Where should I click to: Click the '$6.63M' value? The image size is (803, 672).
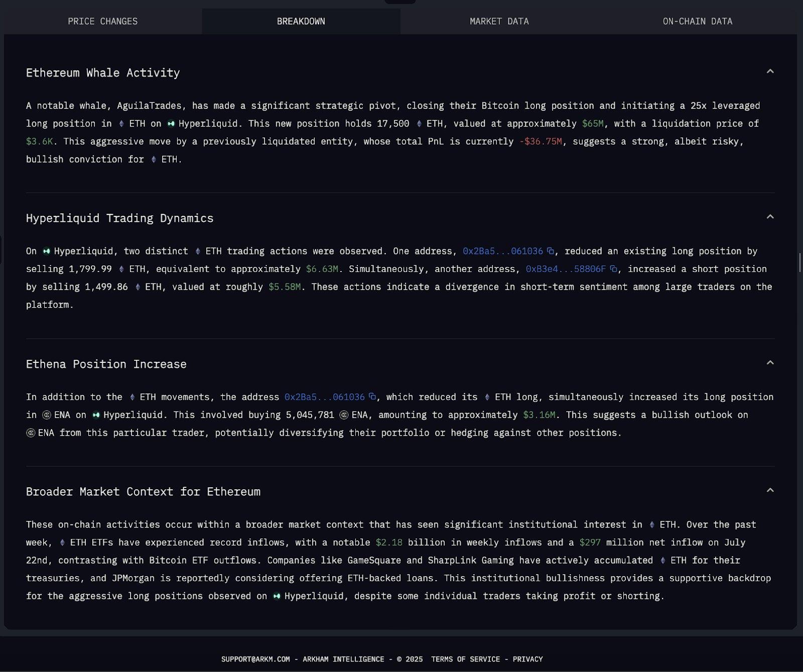click(x=322, y=269)
